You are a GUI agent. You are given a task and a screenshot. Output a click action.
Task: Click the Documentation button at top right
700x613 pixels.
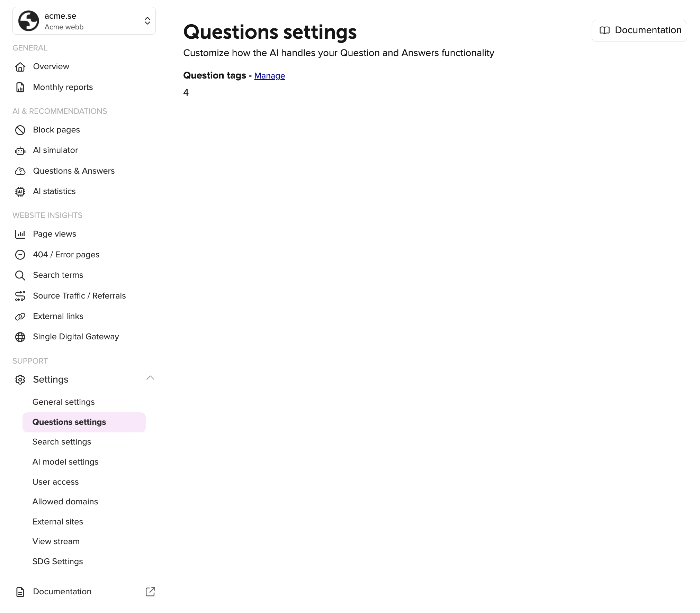[639, 30]
